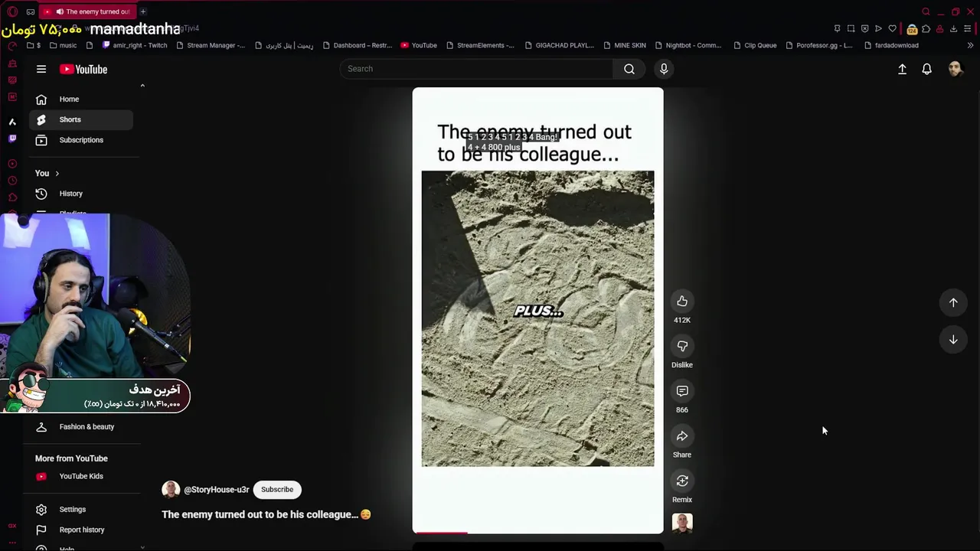Open GIGACHAD PLAYL... bookmark
The height and width of the screenshot is (551, 980).
point(559,45)
